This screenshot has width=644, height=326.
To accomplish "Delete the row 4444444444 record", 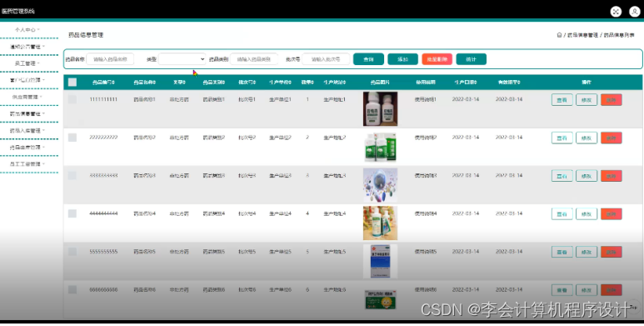I will [x=612, y=213].
